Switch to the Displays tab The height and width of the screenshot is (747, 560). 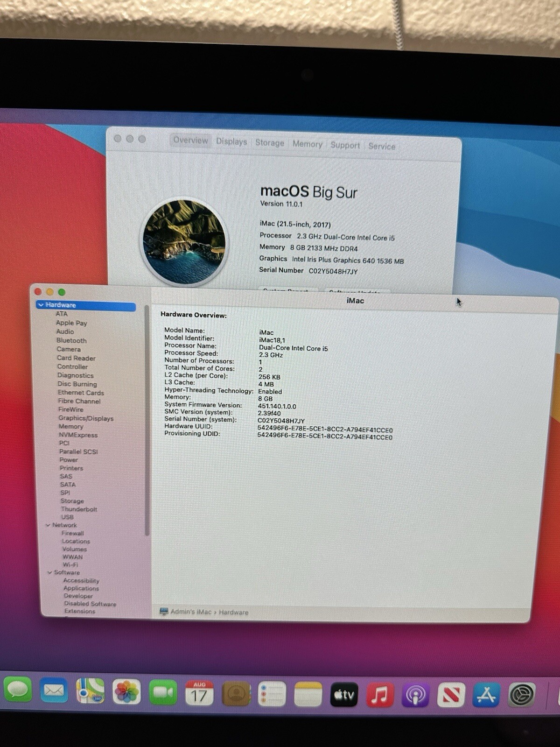[231, 141]
